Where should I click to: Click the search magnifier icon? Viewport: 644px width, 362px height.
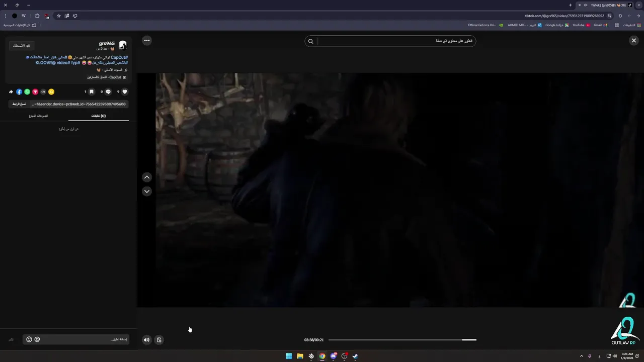310,41
